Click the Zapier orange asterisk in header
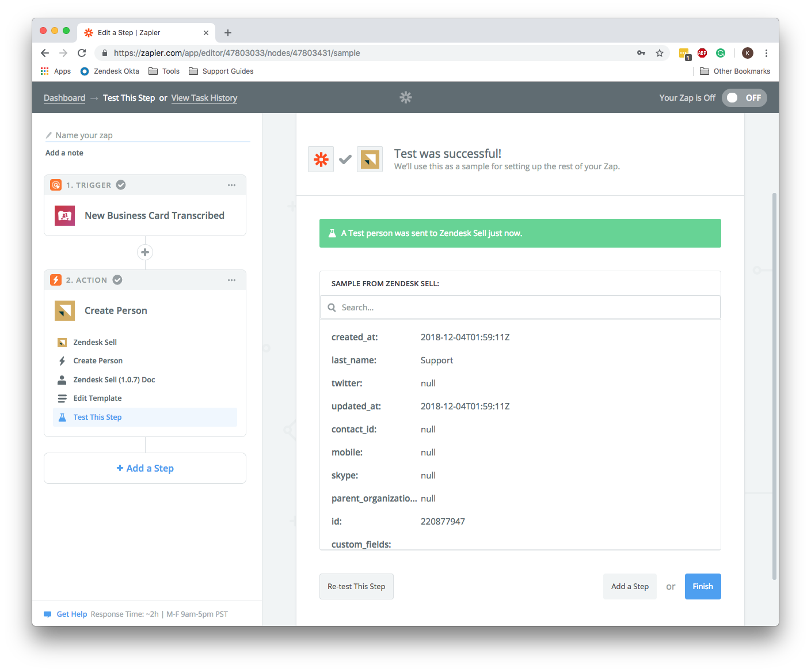The width and height of the screenshot is (811, 672). [x=321, y=160]
